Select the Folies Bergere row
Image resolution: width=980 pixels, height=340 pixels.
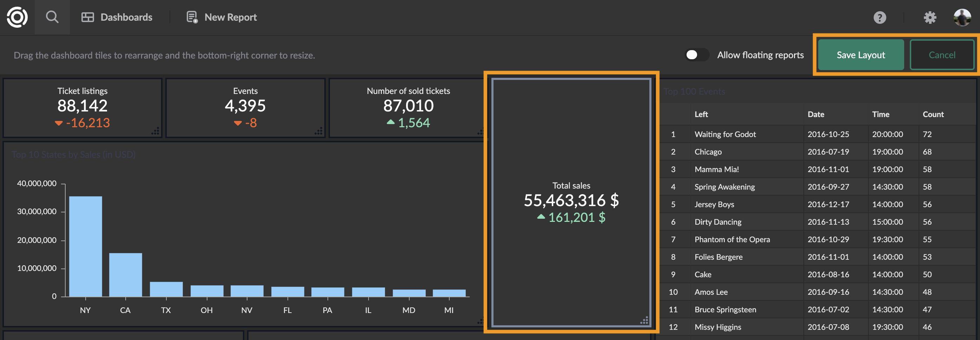[818, 257]
